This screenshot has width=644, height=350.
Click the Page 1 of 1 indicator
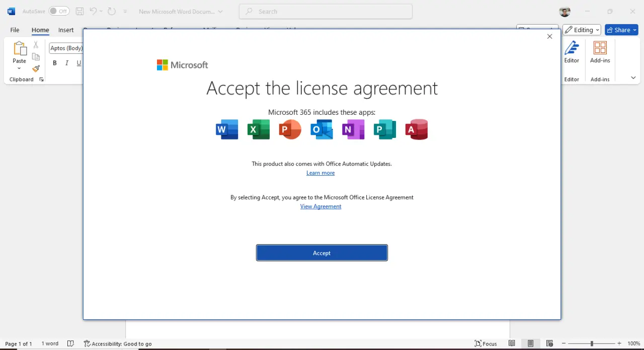pyautogui.click(x=19, y=343)
